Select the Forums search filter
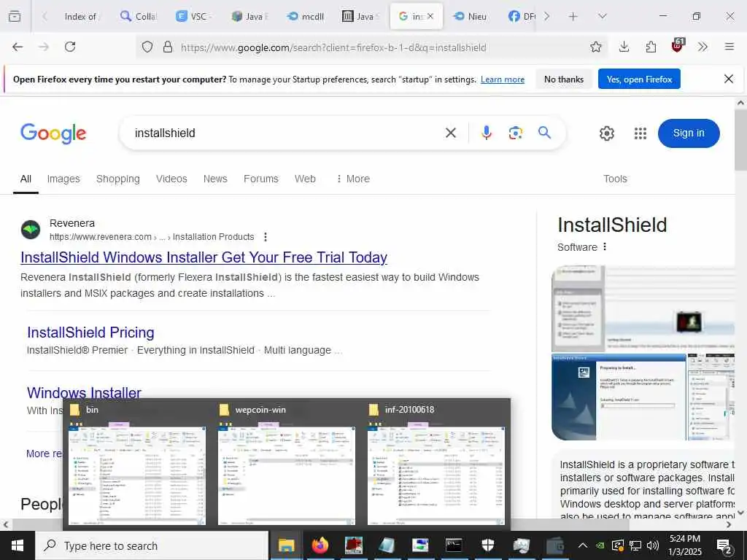747x560 pixels. click(x=260, y=179)
